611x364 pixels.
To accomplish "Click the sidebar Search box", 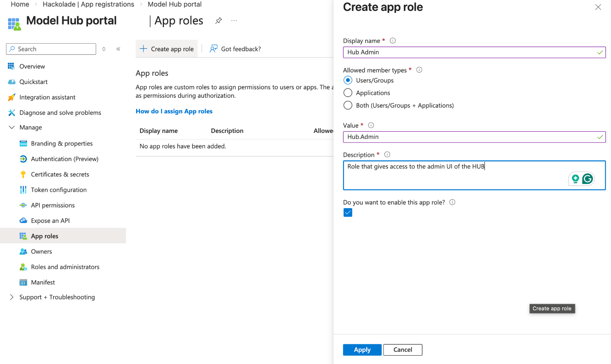I will click(51, 49).
